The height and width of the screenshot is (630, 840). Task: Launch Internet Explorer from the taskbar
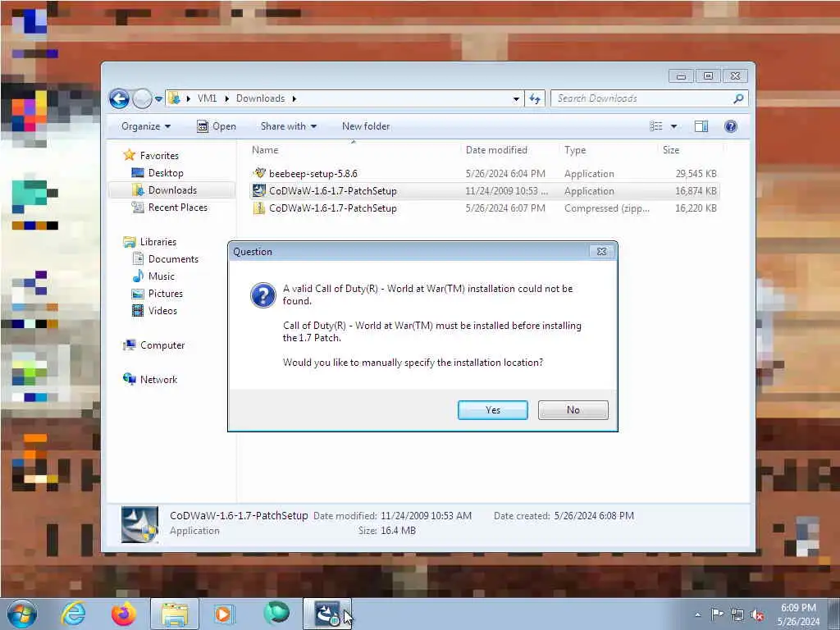(73, 614)
